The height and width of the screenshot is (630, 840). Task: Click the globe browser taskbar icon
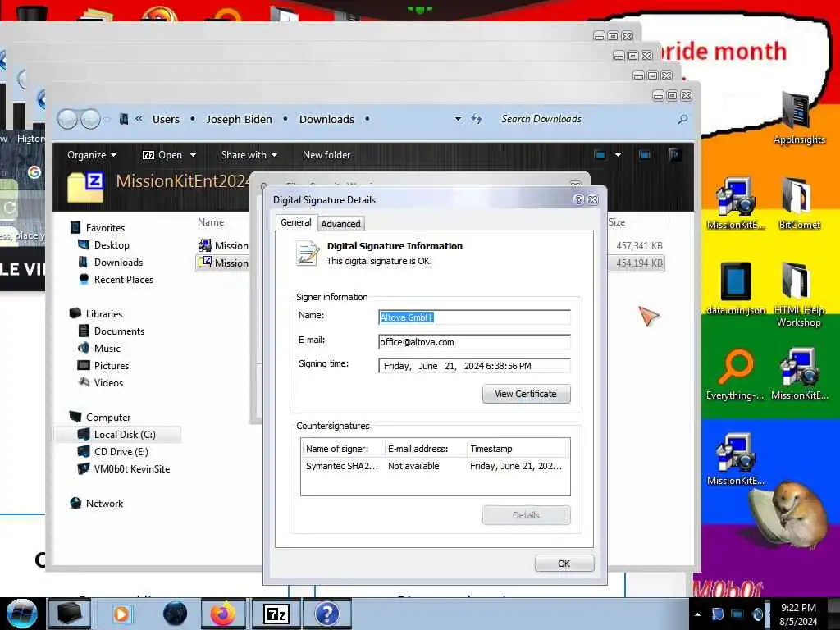coord(176,614)
